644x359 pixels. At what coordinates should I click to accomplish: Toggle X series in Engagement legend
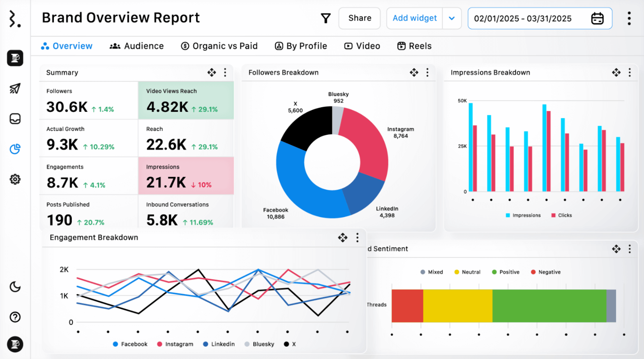coord(290,344)
